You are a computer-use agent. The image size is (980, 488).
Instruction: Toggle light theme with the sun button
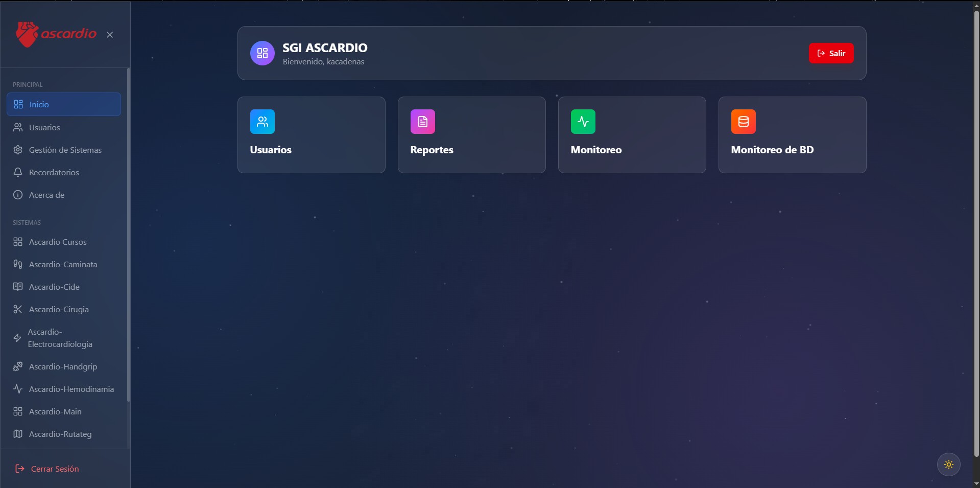pos(948,464)
